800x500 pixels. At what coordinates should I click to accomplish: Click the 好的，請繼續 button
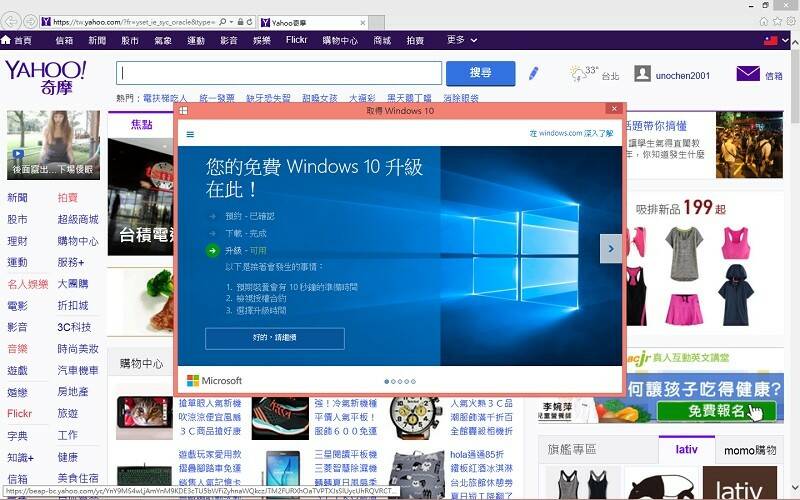[x=274, y=338]
